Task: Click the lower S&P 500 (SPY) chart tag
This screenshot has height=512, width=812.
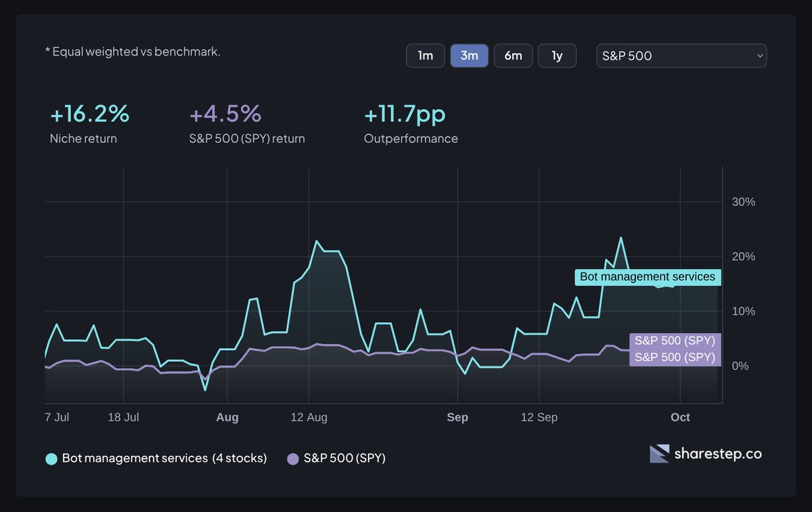Action: [x=675, y=357]
